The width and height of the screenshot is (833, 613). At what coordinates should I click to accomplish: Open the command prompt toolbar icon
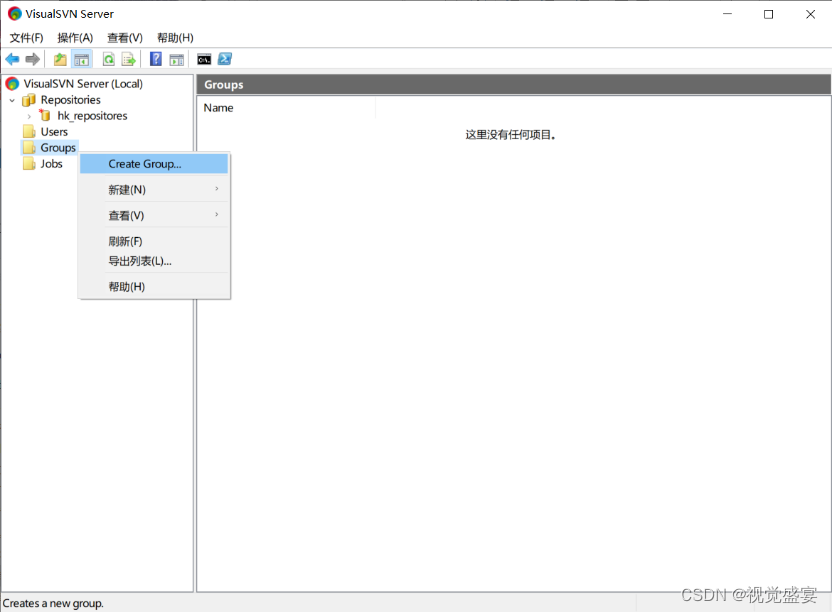(204, 59)
